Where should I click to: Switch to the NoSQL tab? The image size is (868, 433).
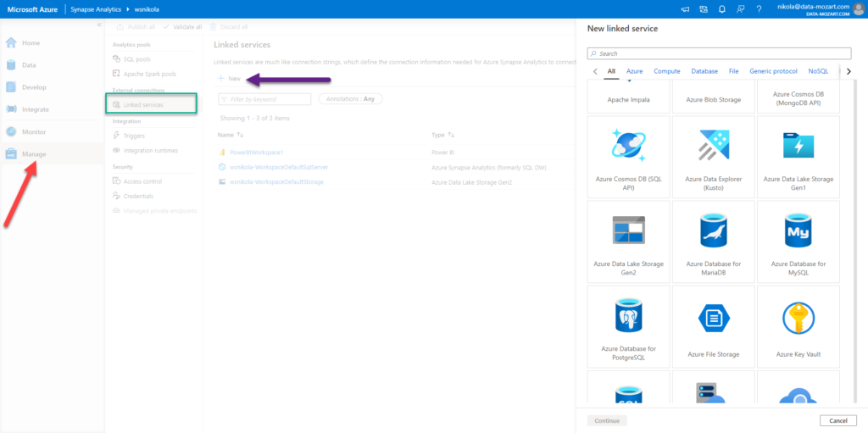tap(818, 71)
